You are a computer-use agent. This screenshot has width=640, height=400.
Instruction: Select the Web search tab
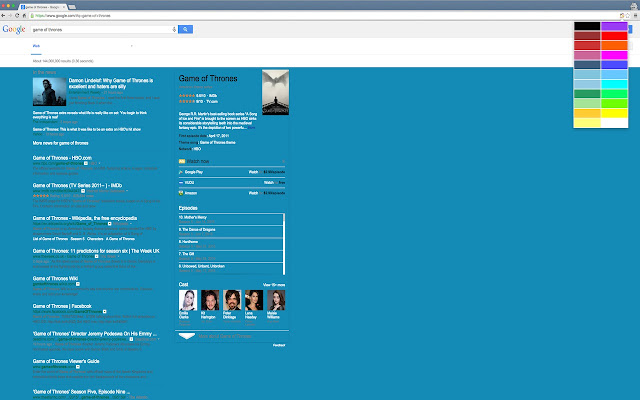pos(36,46)
